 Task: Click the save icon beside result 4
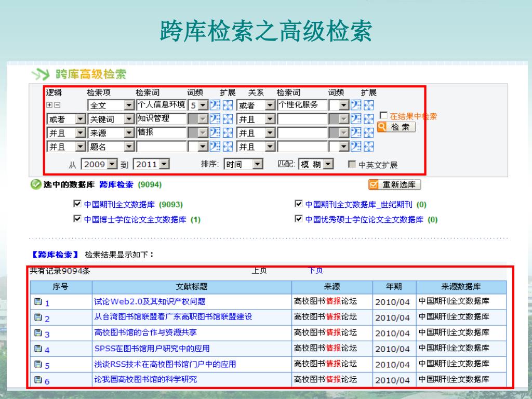point(38,349)
